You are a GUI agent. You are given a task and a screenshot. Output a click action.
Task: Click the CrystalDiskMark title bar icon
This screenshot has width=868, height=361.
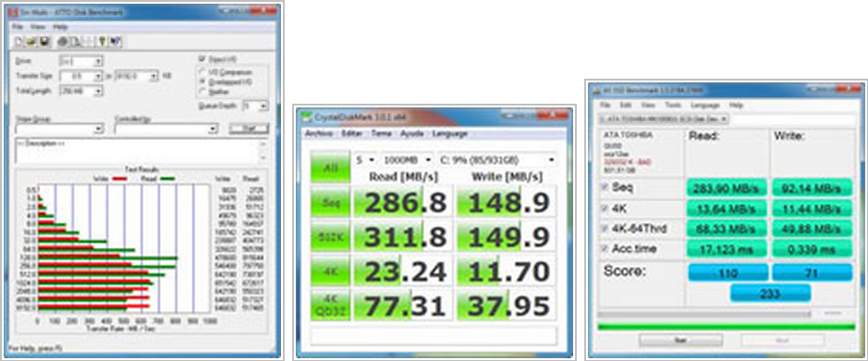[x=306, y=117]
